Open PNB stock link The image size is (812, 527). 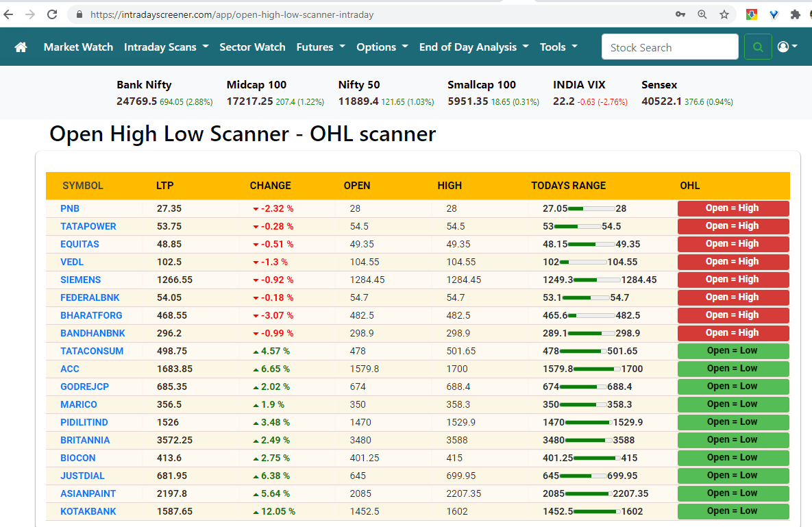tap(70, 208)
